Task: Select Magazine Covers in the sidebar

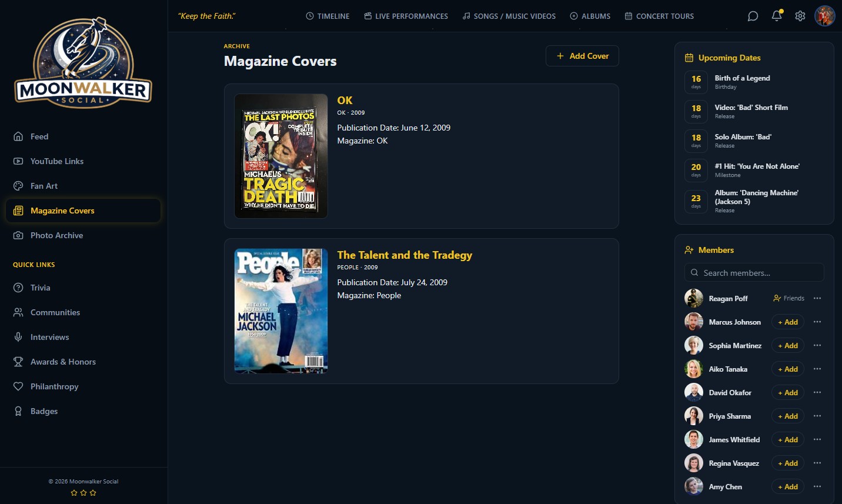Action: [83, 211]
